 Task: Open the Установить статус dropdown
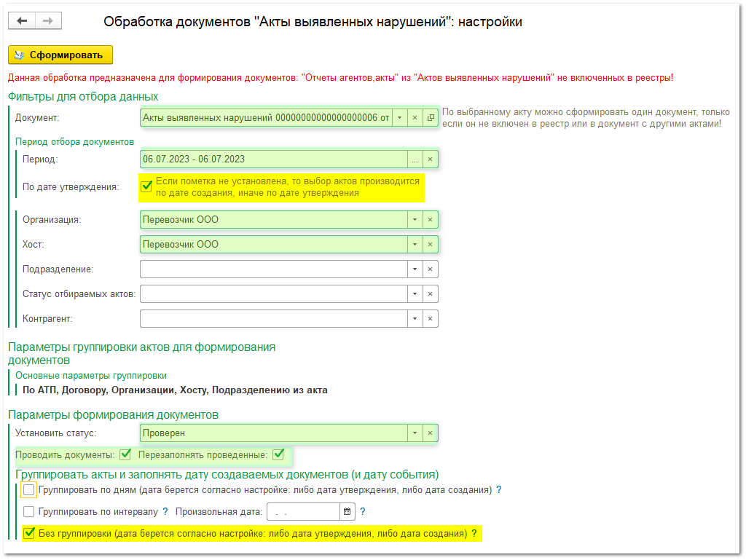coord(413,432)
